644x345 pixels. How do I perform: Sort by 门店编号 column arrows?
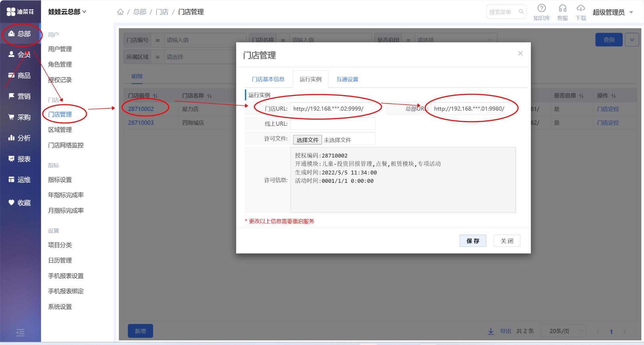[x=155, y=96]
